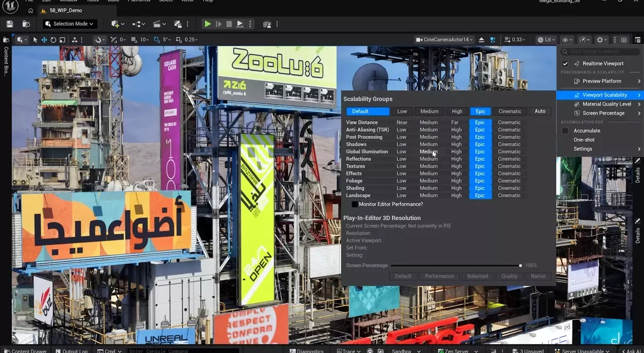Set all scalability groups to Low
Screen dimensions: 644x353
pos(402,111)
